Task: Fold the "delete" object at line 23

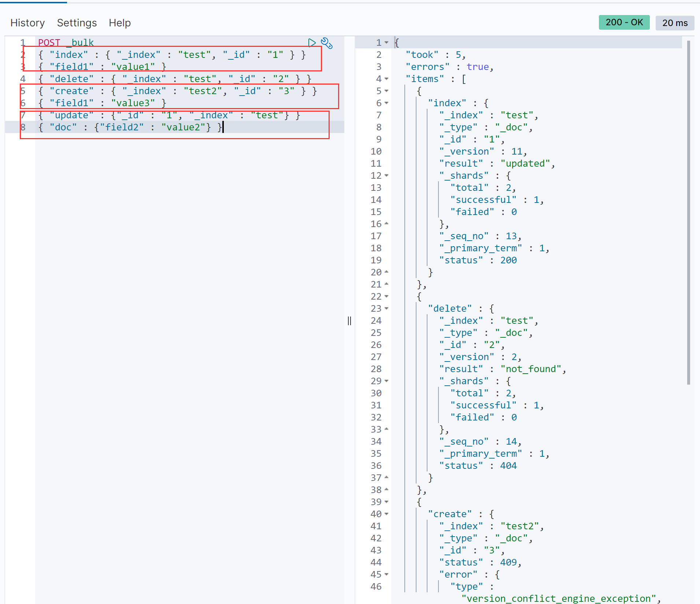Action: [386, 308]
